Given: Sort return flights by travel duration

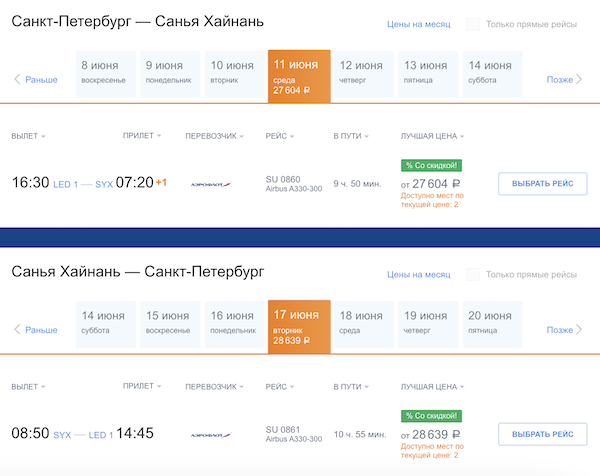Looking at the screenshot, I should (351, 386).
